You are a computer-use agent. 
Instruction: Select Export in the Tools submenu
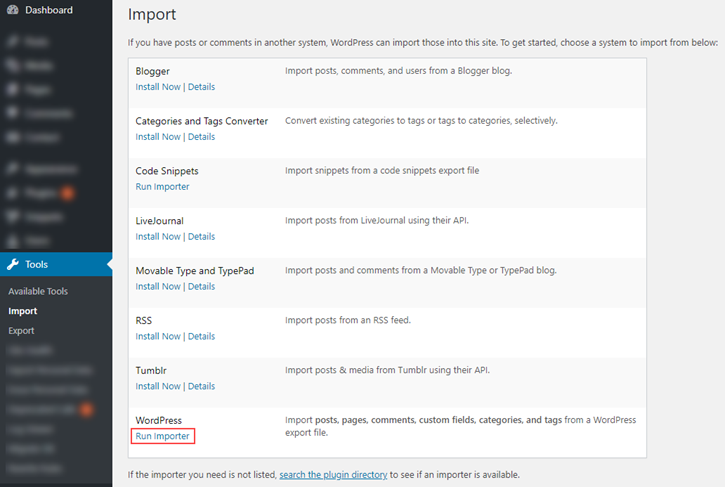pos(21,331)
